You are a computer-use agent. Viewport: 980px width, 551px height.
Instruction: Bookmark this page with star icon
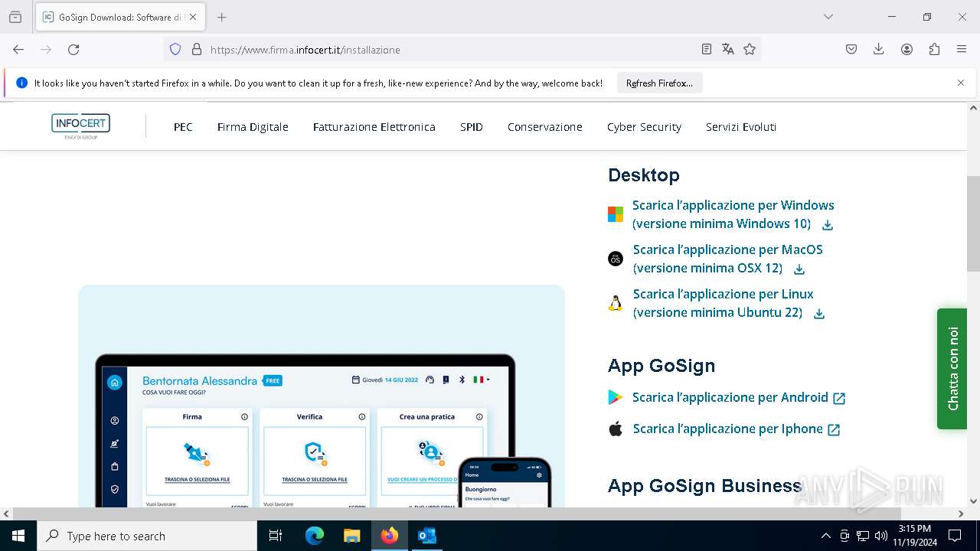point(750,49)
